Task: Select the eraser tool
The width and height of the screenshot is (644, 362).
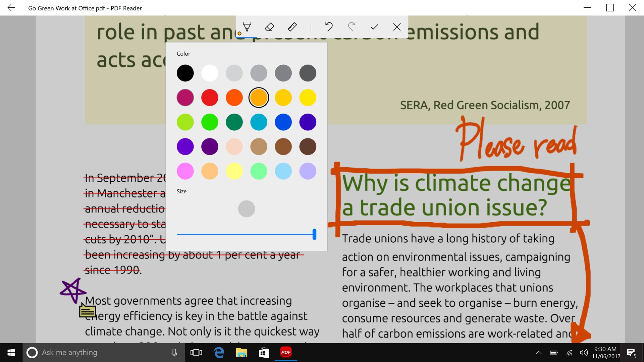Action: (x=270, y=27)
